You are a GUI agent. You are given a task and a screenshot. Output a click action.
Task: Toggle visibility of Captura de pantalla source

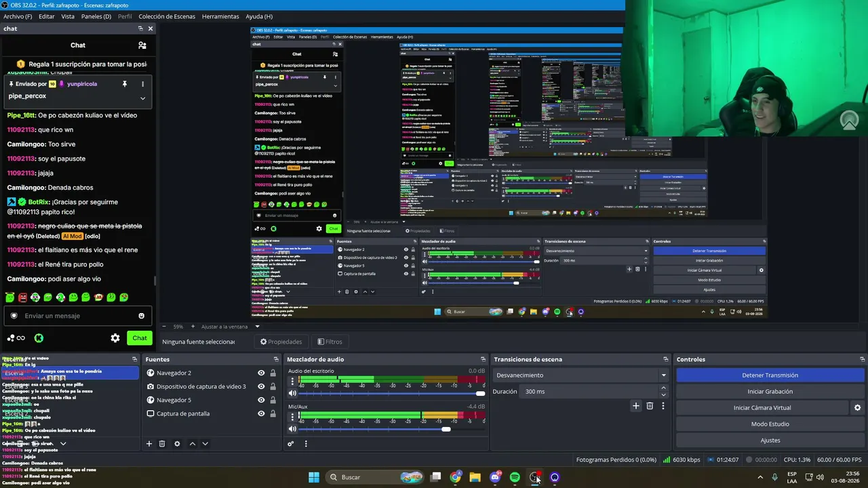(261, 413)
